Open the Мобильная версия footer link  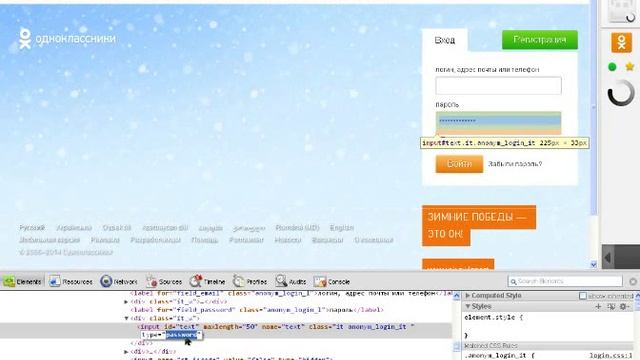(x=49, y=240)
